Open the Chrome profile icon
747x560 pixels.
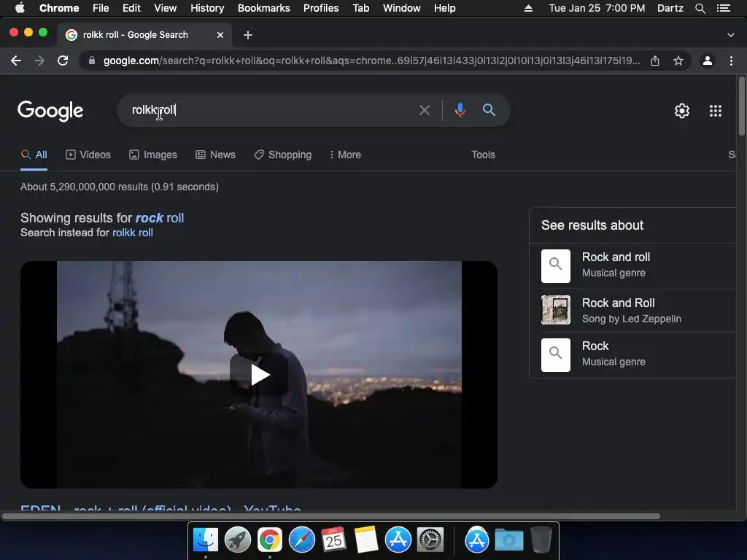coord(708,61)
